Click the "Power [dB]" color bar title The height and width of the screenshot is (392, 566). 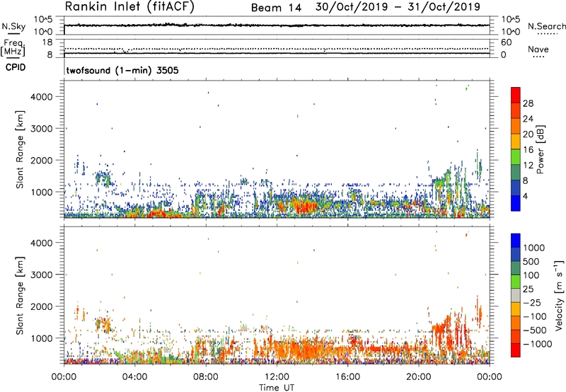pyautogui.click(x=540, y=149)
